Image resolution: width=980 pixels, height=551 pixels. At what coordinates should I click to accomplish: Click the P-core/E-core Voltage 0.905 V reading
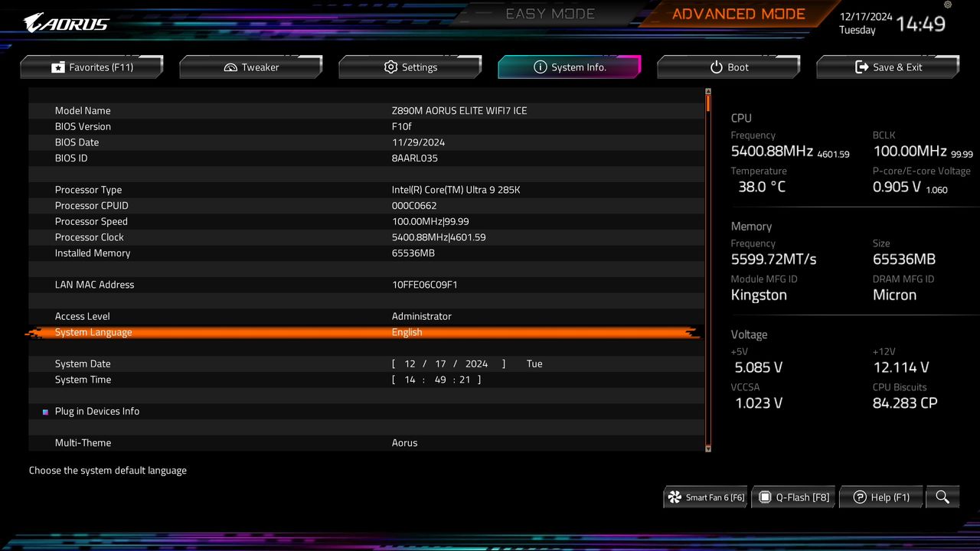tap(897, 187)
